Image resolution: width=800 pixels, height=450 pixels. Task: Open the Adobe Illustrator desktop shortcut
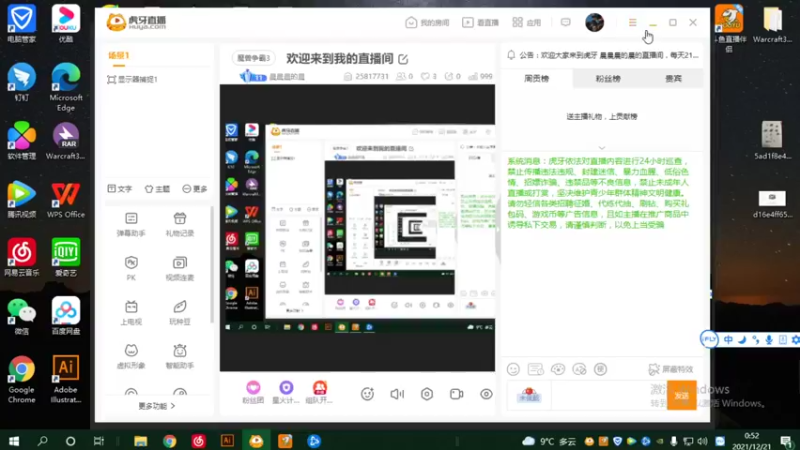[65, 379]
